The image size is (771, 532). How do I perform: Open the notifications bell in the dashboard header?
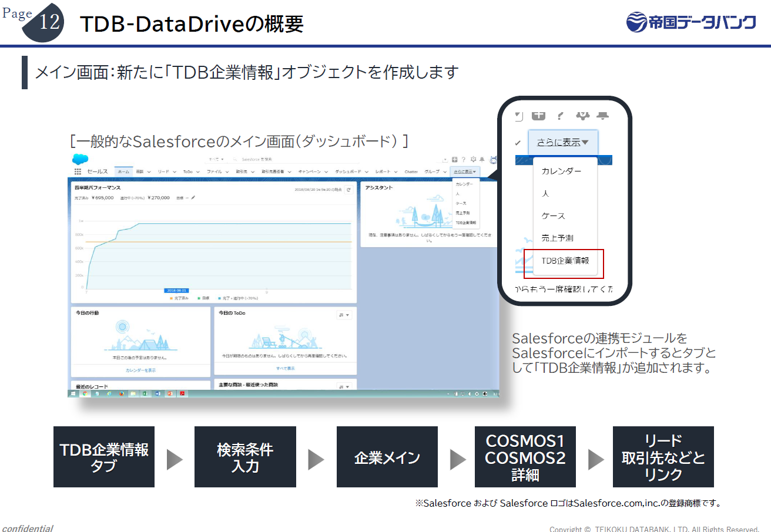tap(482, 160)
